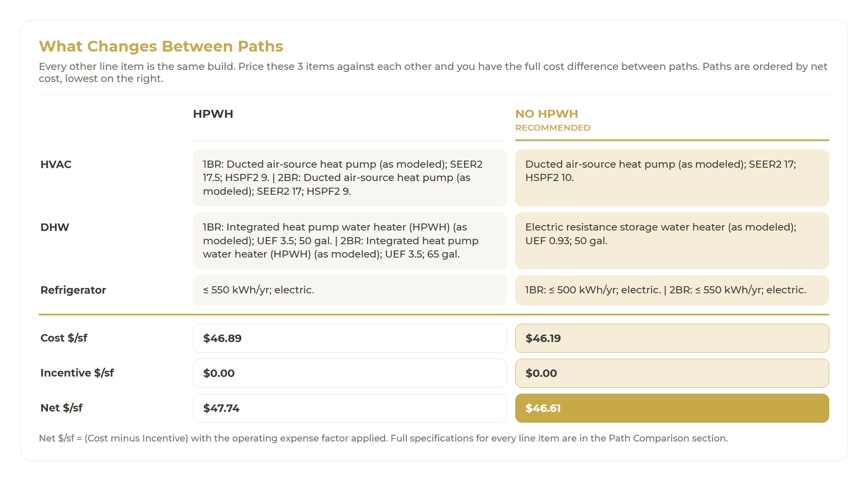Select the HPWH $0.00 incentive box
The width and height of the screenshot is (868, 481).
(349, 373)
